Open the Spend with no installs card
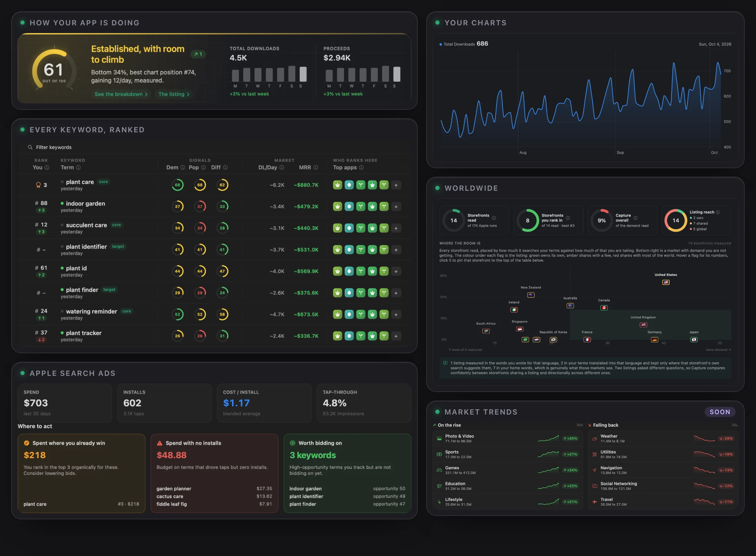Image resolution: width=756 pixels, height=556 pixels. point(214,473)
